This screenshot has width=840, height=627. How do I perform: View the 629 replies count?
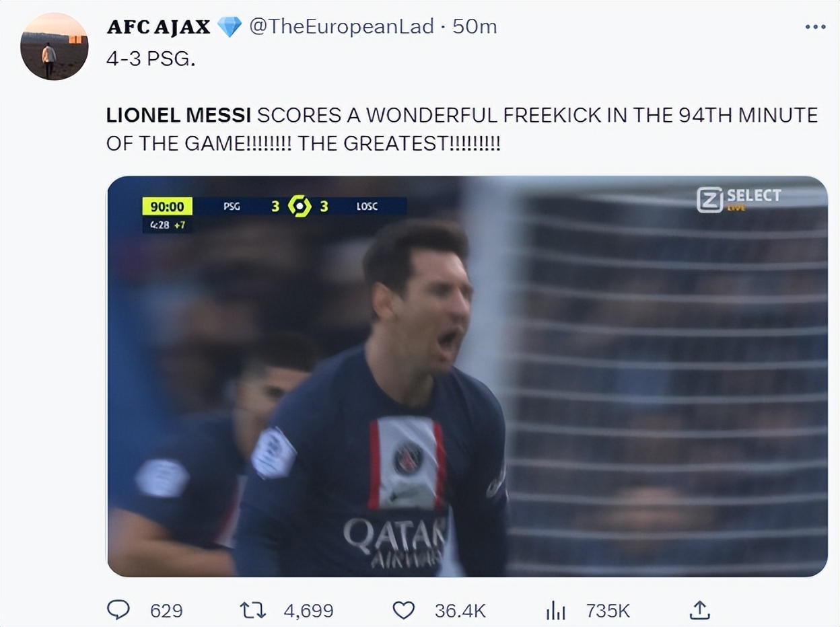point(166,611)
